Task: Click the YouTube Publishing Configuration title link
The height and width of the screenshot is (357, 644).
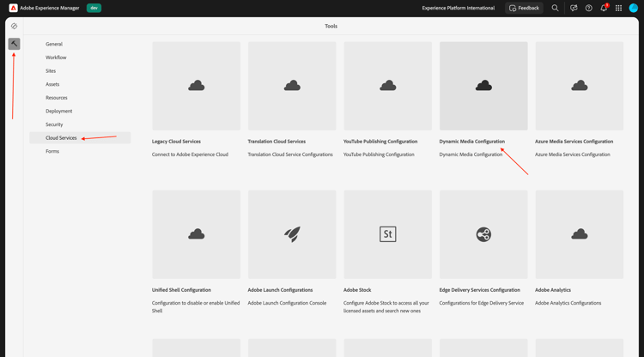Action: tap(380, 142)
